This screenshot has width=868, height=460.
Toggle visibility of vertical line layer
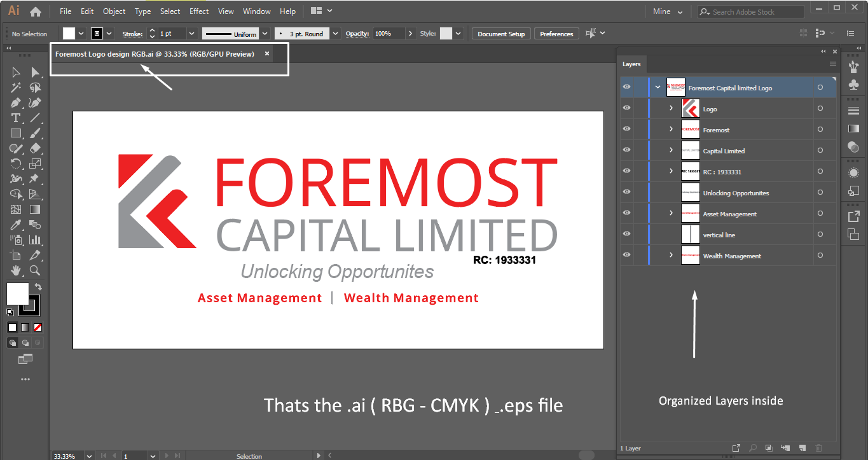click(x=626, y=234)
